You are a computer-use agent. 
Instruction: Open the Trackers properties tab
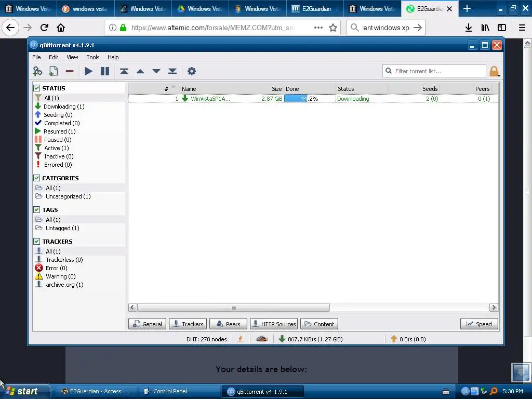point(188,324)
